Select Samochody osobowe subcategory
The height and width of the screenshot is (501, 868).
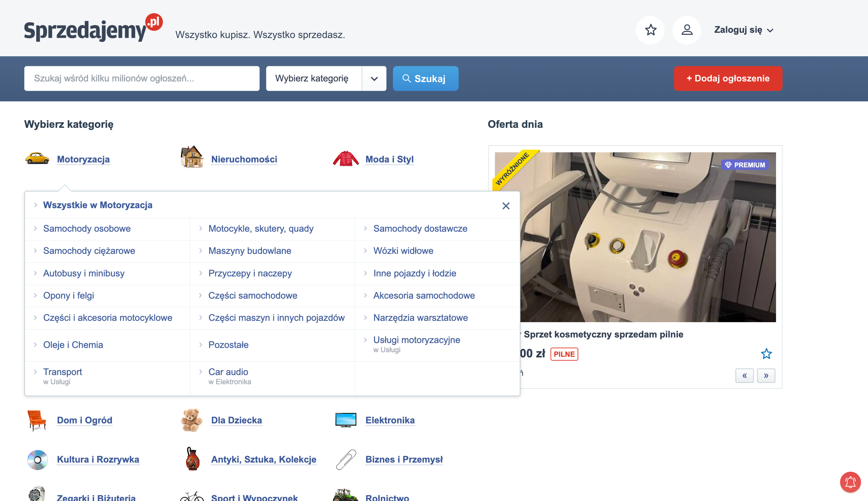(x=87, y=229)
